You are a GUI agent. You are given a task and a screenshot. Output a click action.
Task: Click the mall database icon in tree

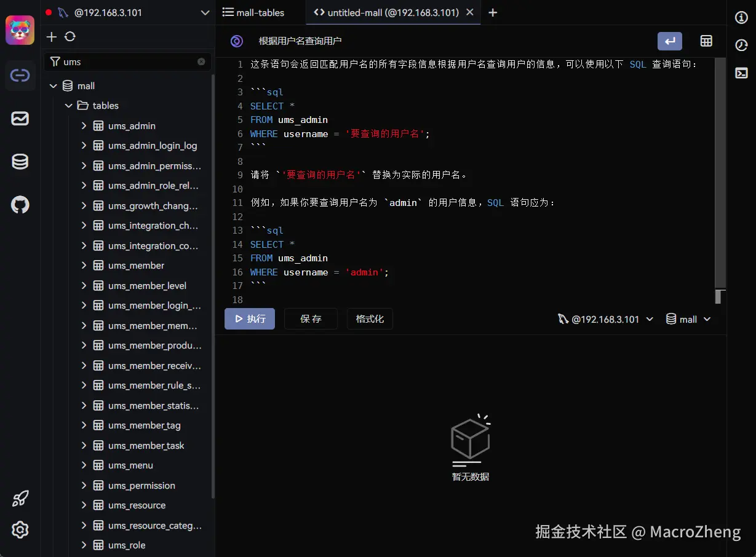click(x=67, y=86)
